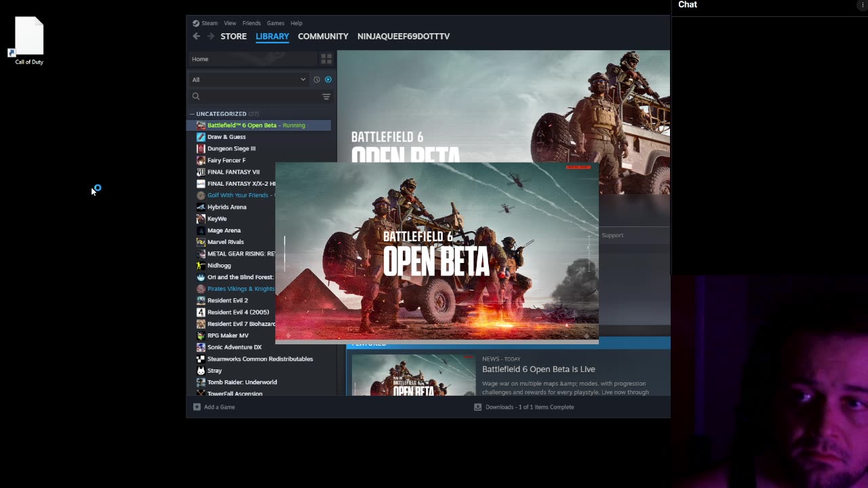This screenshot has width=868, height=488.
Task: Click Draw & Guess game icon
Action: 201,137
